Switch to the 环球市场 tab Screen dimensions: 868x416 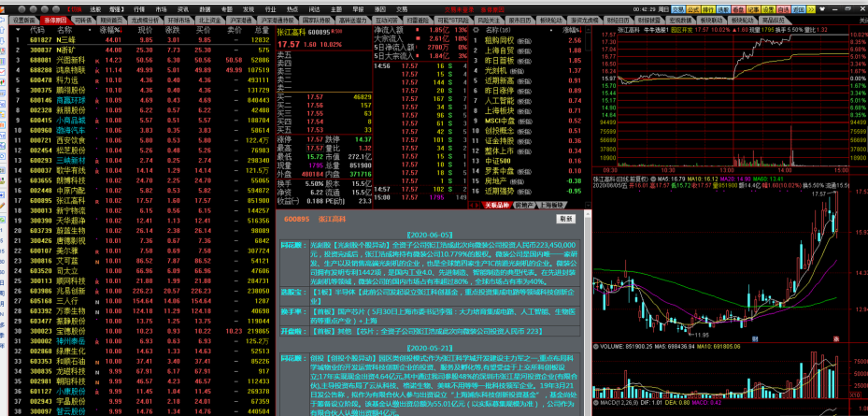[178, 20]
